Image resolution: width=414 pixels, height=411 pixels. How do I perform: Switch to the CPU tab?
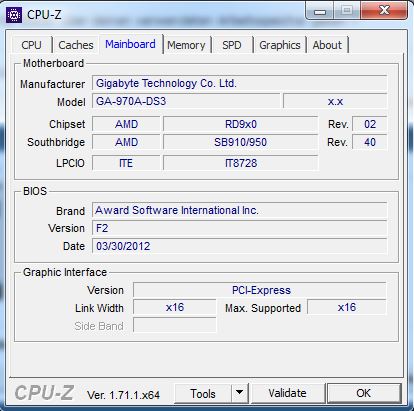(31, 45)
